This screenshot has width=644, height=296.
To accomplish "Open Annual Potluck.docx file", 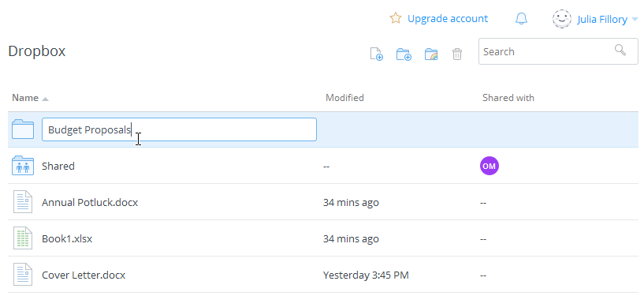I will coord(90,203).
